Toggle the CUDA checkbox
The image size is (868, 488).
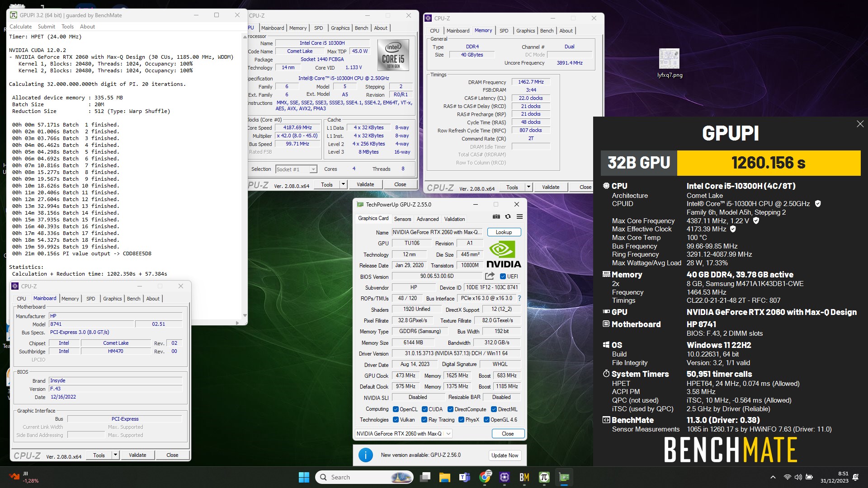pos(425,409)
